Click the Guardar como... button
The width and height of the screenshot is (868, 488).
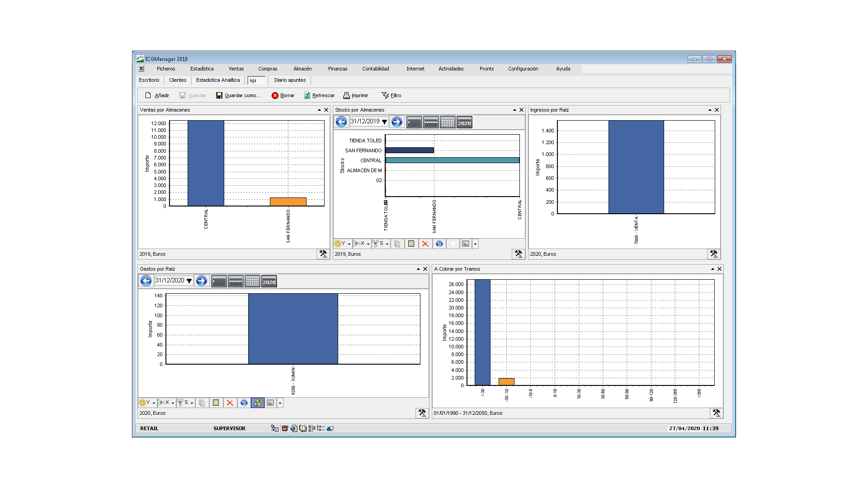(238, 95)
